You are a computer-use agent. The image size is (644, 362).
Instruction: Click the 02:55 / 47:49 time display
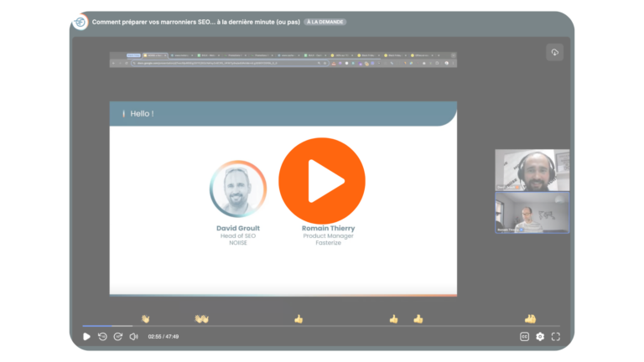164,337
